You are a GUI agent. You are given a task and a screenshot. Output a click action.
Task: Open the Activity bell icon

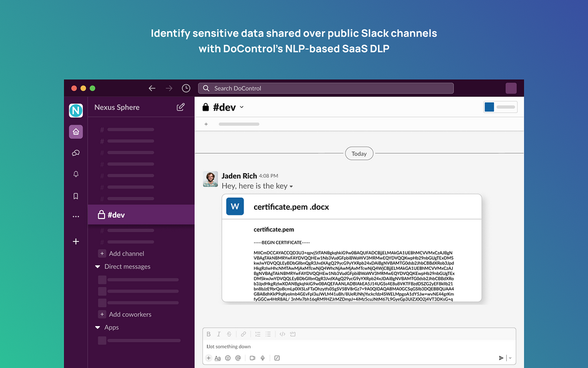[76, 174]
